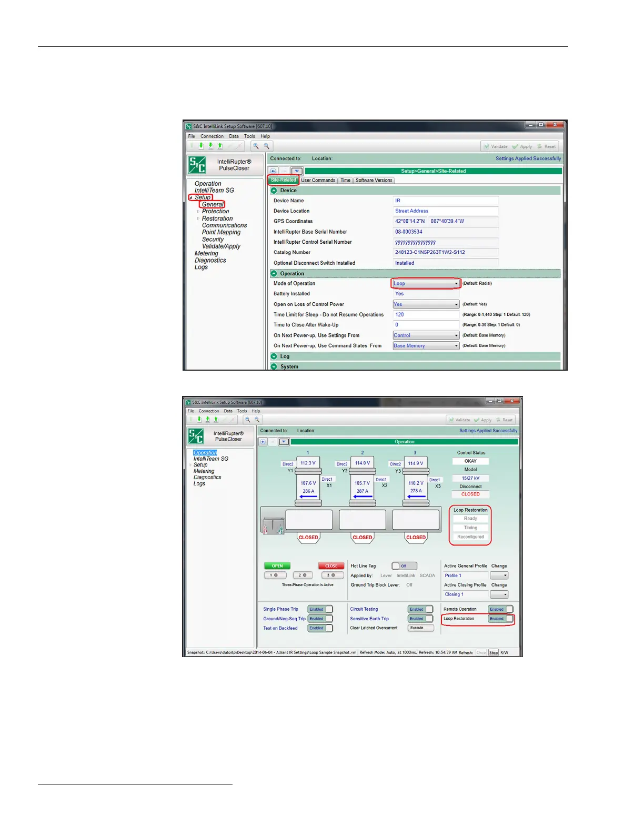Click zoom-in magnifier in lower Operation window
The height and width of the screenshot is (834, 644).
click(248, 420)
